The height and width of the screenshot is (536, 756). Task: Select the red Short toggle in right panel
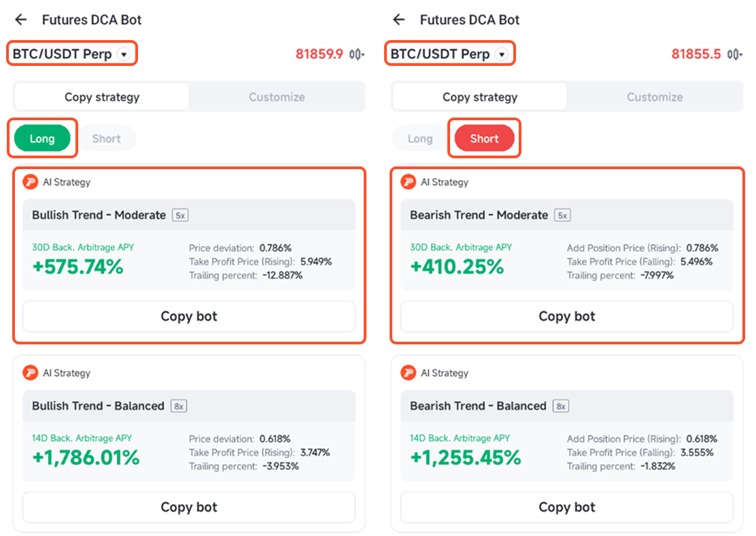484,139
